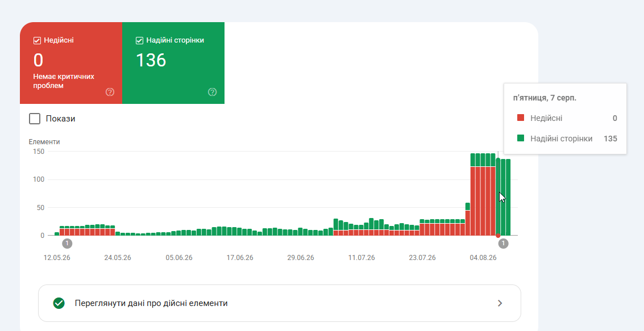Click the green Надійні сторінки swatch in the tooltip
The width and height of the screenshot is (644, 331).
[x=521, y=138]
